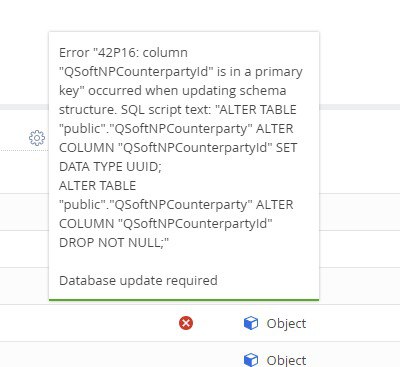
Task: Click the standalone "ALTER TABLE" line
Action: [x=97, y=185]
